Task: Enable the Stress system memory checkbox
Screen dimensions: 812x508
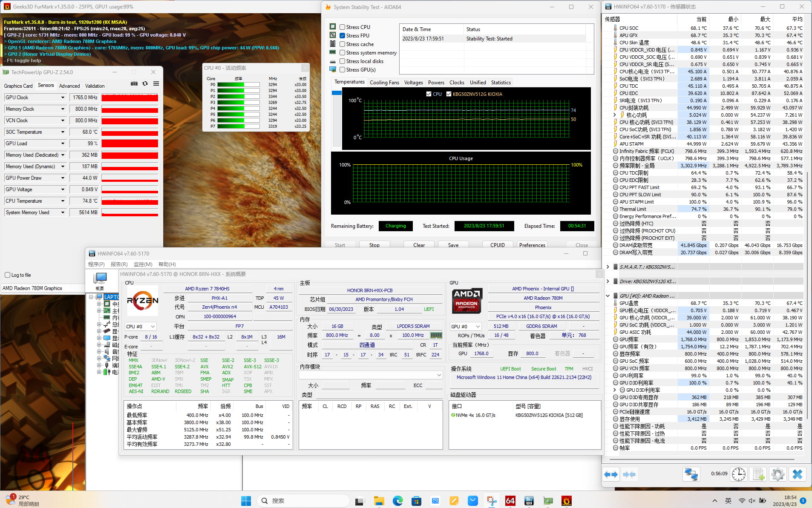Action: click(342, 52)
